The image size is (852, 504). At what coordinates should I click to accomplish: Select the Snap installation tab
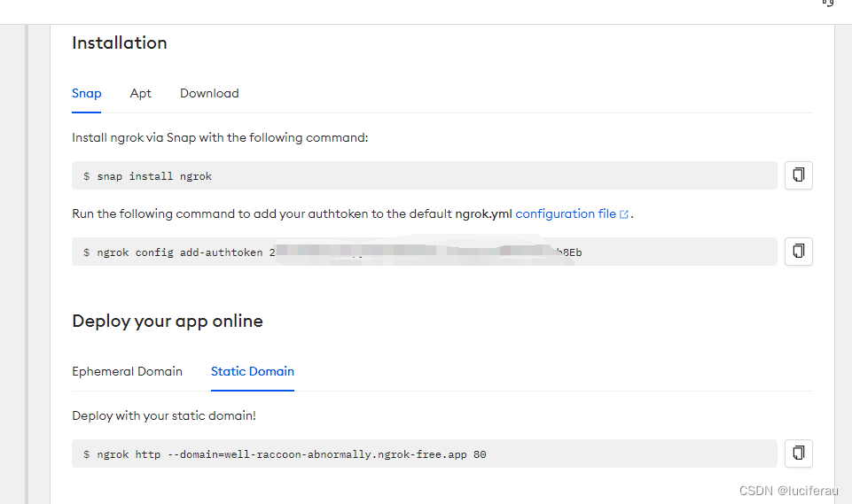86,93
